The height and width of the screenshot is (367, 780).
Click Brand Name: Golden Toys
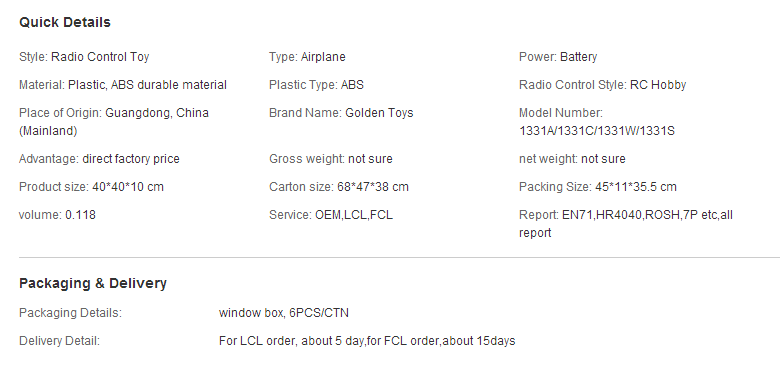tap(341, 113)
